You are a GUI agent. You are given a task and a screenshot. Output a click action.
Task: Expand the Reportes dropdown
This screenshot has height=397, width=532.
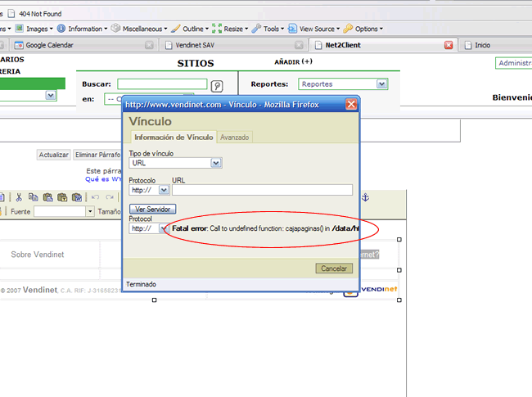(x=381, y=83)
